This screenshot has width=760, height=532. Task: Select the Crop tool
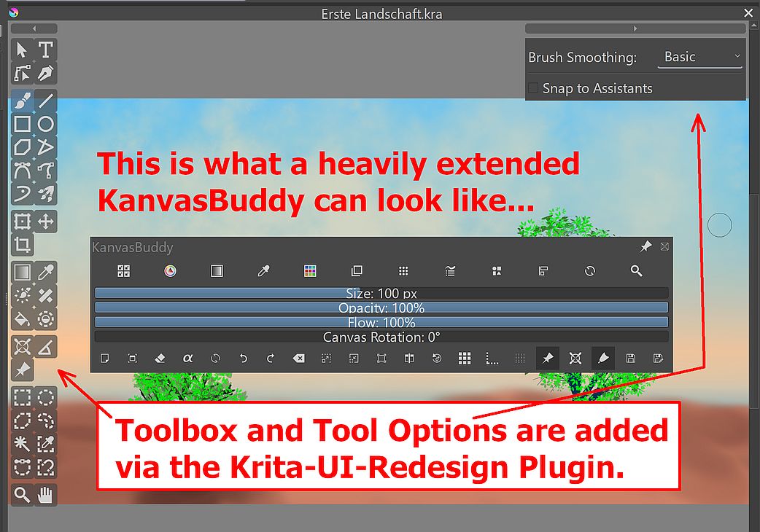coord(23,245)
